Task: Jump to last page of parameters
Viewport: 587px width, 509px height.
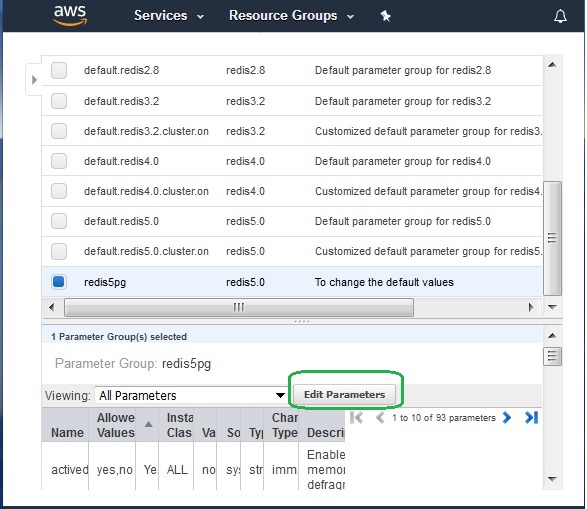Action: tap(532, 417)
